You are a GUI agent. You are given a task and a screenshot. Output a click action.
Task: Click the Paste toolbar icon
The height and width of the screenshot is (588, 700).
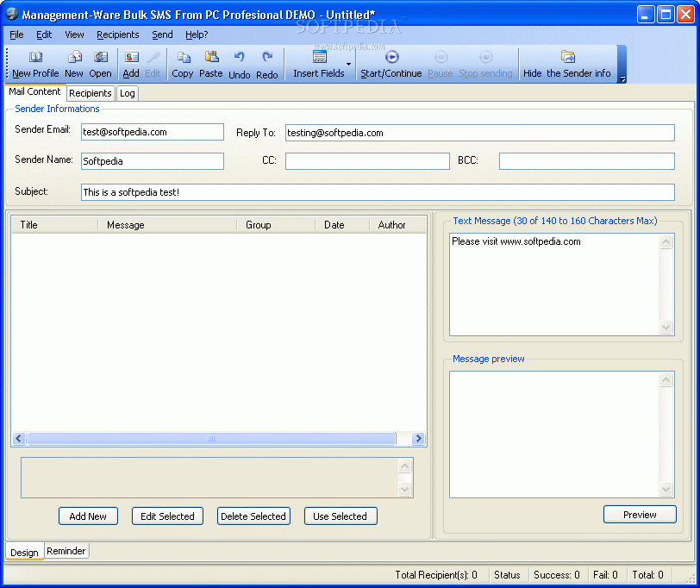tap(211, 57)
